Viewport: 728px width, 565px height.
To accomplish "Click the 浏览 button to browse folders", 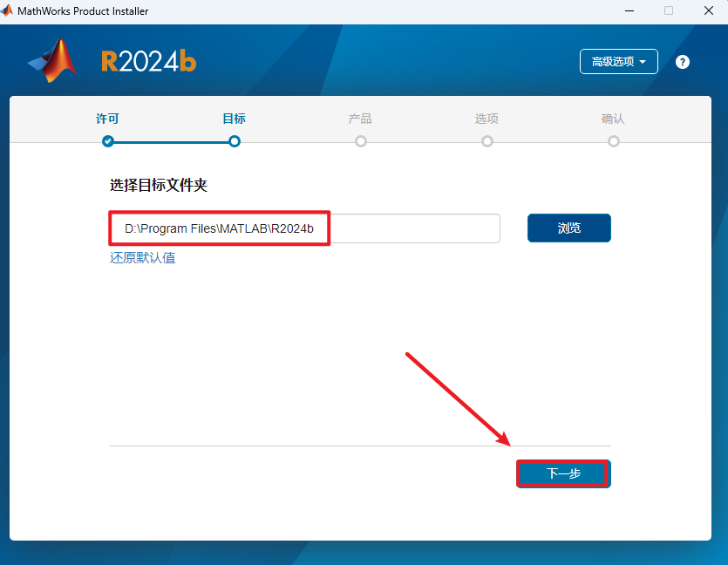I will pos(568,228).
